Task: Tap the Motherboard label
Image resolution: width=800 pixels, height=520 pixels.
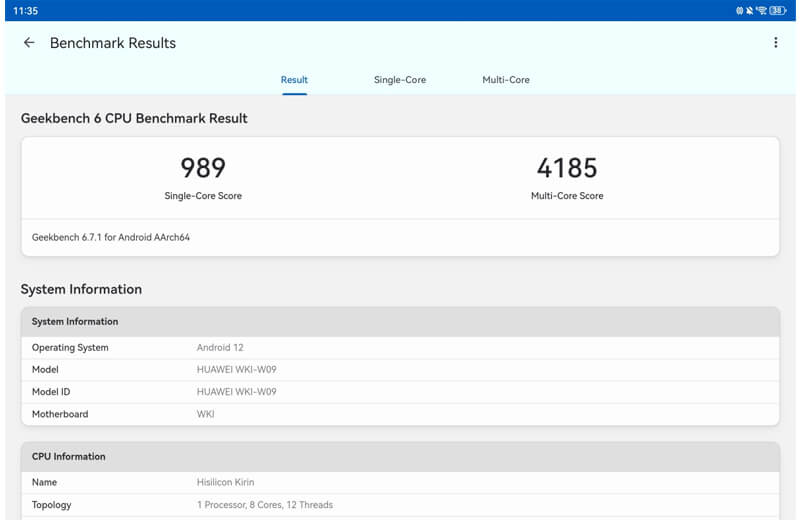Action: tap(60, 414)
